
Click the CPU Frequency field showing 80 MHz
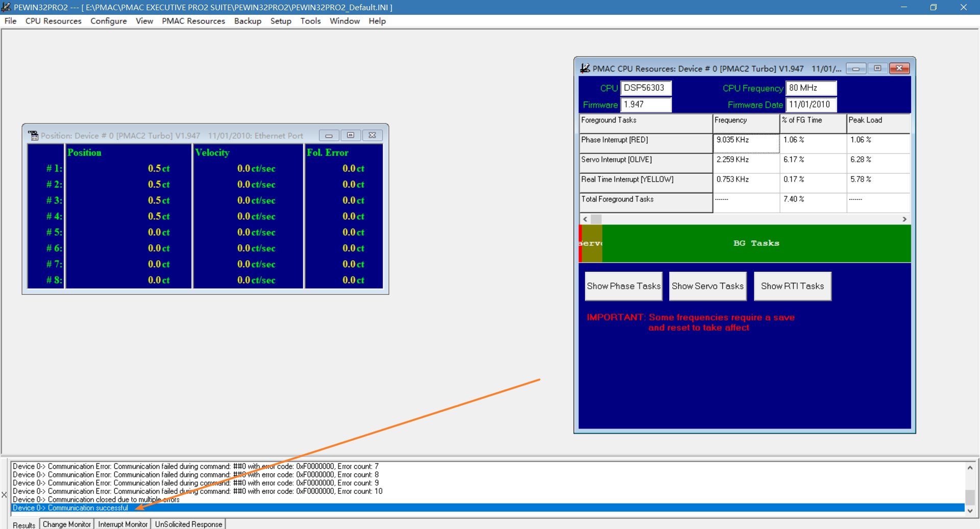click(811, 88)
